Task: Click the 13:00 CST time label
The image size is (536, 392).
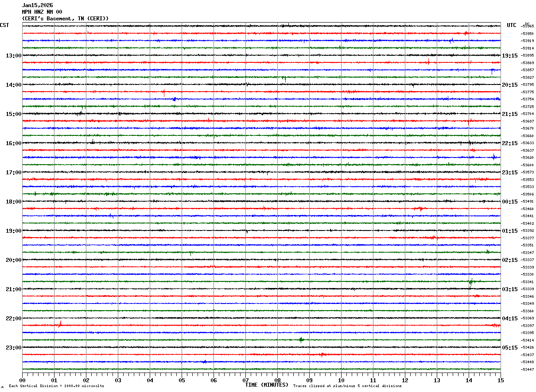Action: click(x=13, y=56)
